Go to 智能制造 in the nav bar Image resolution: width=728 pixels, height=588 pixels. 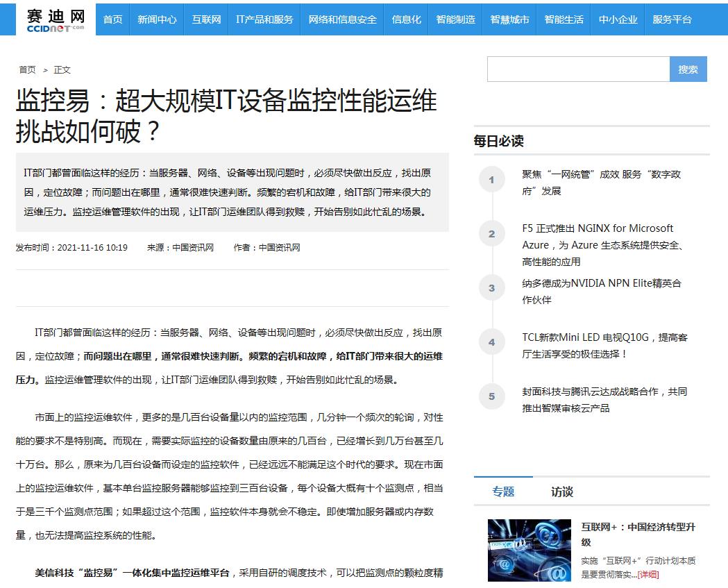(x=455, y=19)
